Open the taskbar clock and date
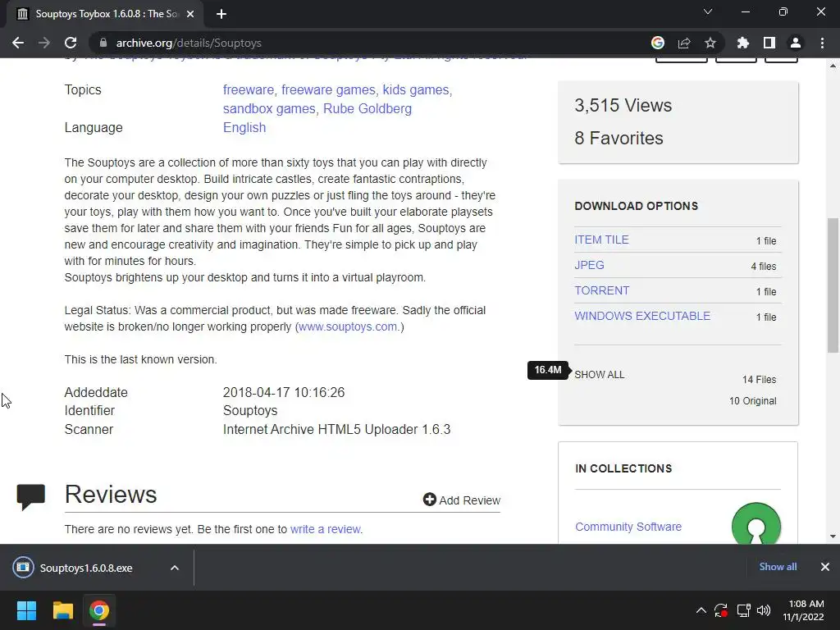840x630 pixels. tap(803, 610)
